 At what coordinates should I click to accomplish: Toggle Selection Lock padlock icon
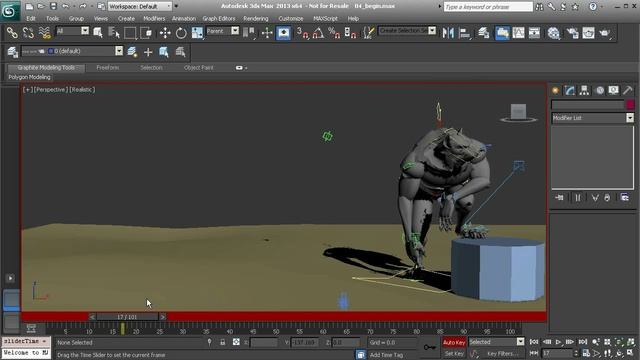[x=222, y=342]
